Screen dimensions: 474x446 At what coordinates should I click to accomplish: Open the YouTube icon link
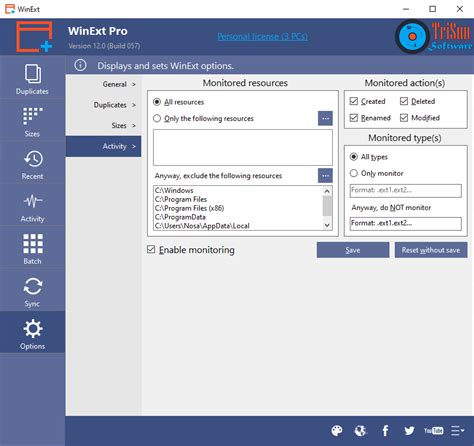click(x=433, y=431)
